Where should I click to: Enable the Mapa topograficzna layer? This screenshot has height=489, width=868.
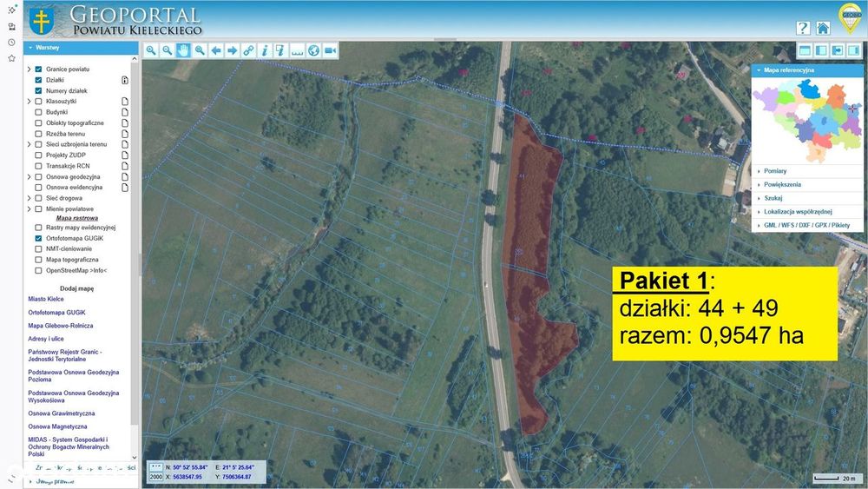(38, 260)
